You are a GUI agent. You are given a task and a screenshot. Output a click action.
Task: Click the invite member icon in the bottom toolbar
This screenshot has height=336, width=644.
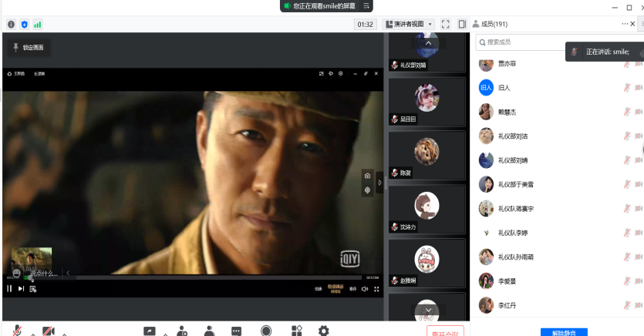coord(181,331)
